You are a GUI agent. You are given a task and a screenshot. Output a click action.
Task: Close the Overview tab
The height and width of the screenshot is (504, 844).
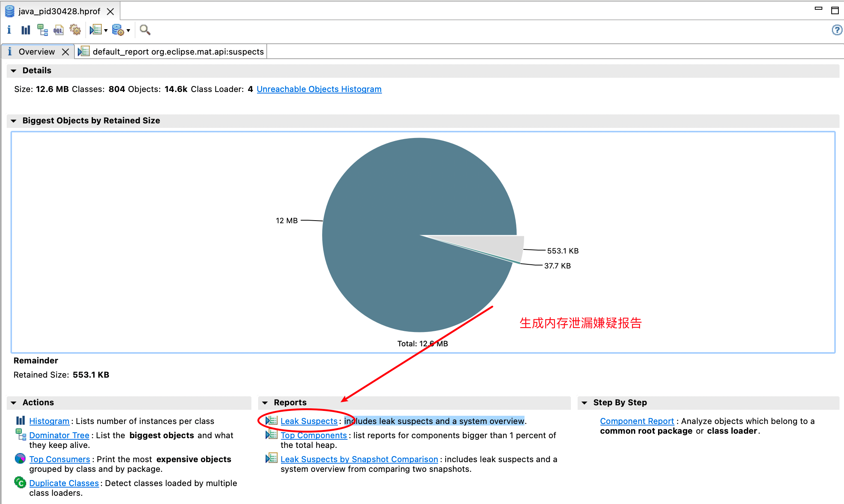[65, 52]
